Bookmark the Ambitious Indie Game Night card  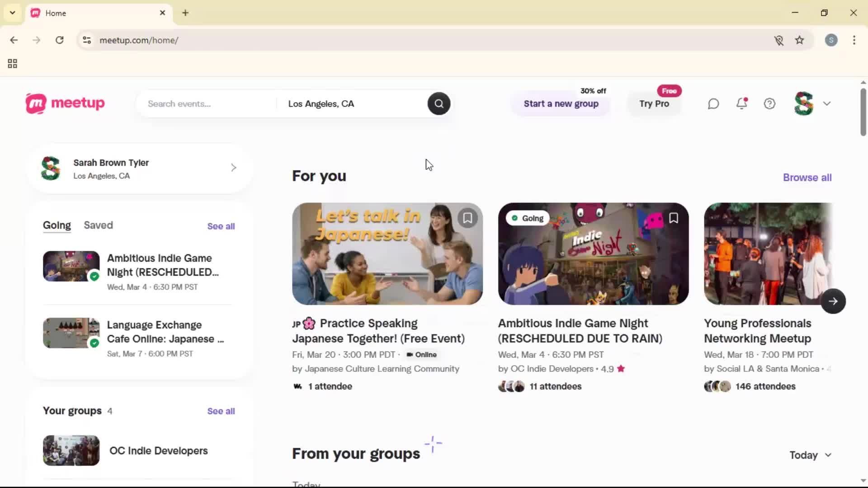pyautogui.click(x=673, y=218)
